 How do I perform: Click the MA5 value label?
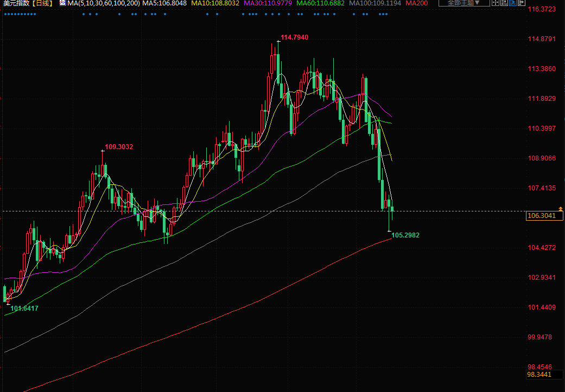coord(164,3)
